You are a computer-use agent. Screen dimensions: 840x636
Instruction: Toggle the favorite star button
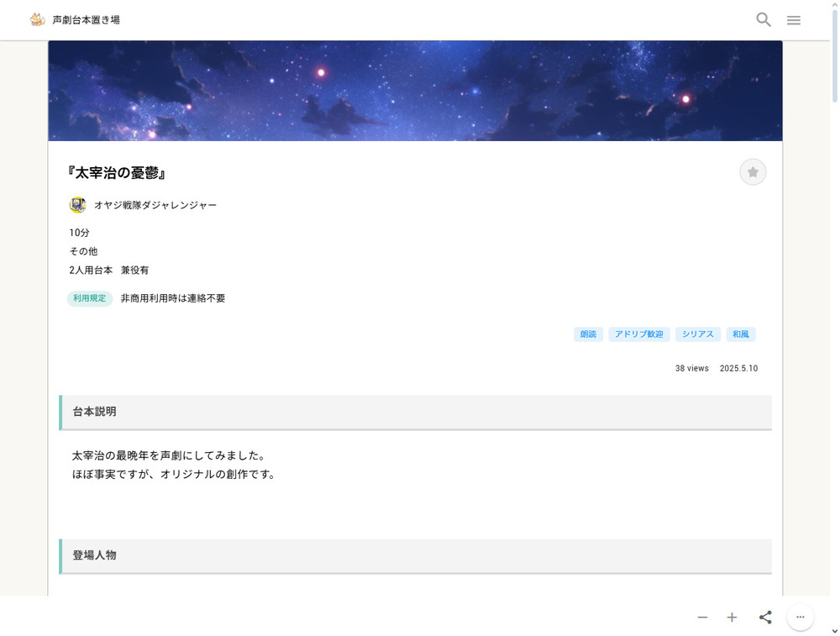coord(753,172)
